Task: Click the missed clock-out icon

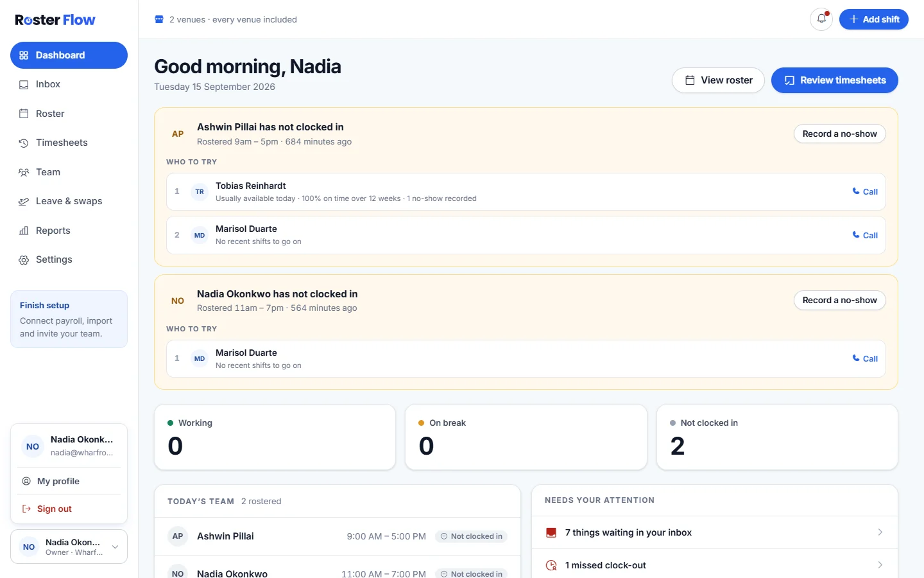Action: (x=551, y=565)
